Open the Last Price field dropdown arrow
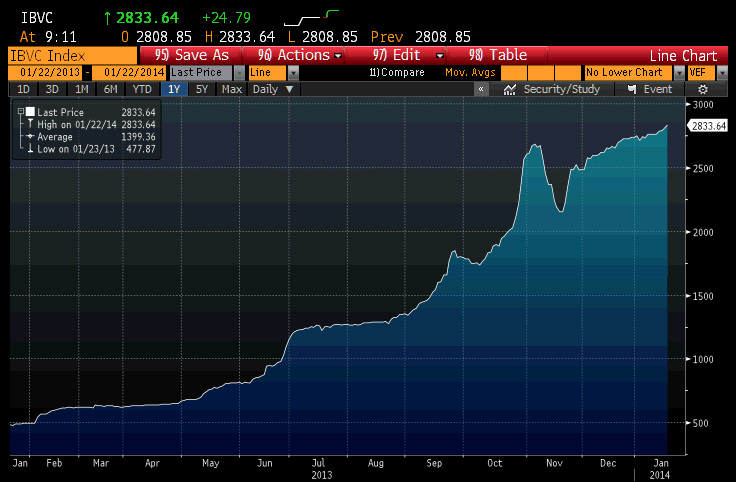The width and height of the screenshot is (736, 482). 239,73
